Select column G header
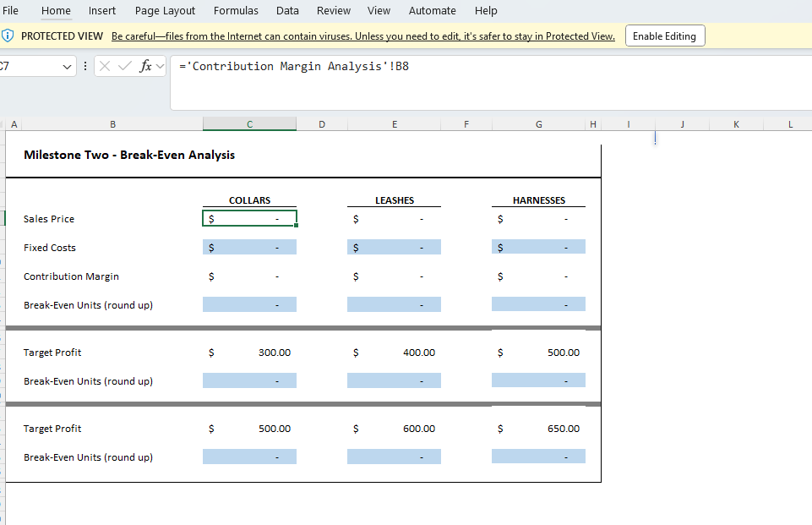The height and width of the screenshot is (525, 812). (538, 124)
